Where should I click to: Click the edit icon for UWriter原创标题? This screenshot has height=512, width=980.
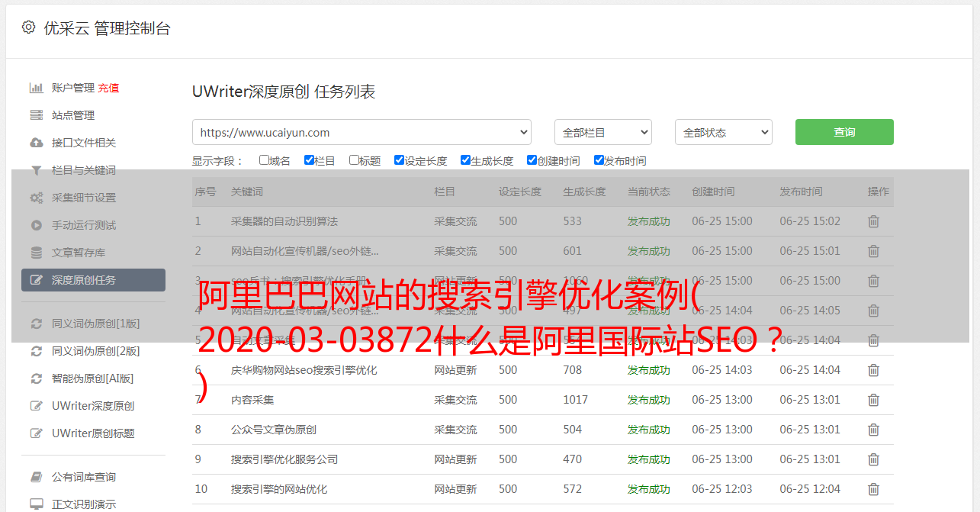[x=36, y=433]
